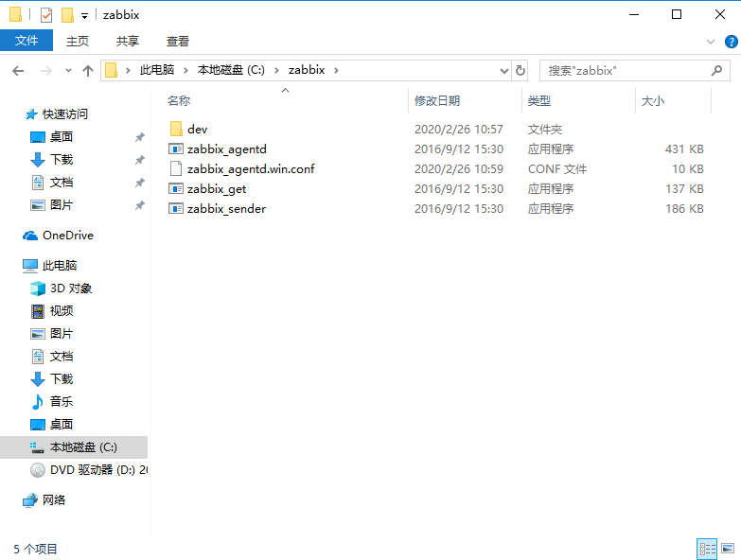Switch to the 共享 ribbon tab

coord(128,41)
